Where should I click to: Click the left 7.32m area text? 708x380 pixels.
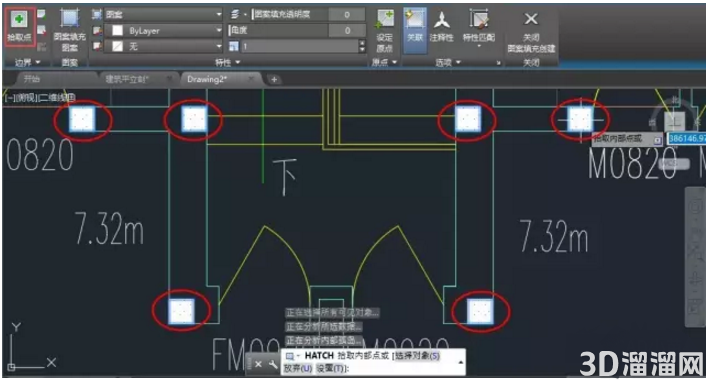point(109,228)
